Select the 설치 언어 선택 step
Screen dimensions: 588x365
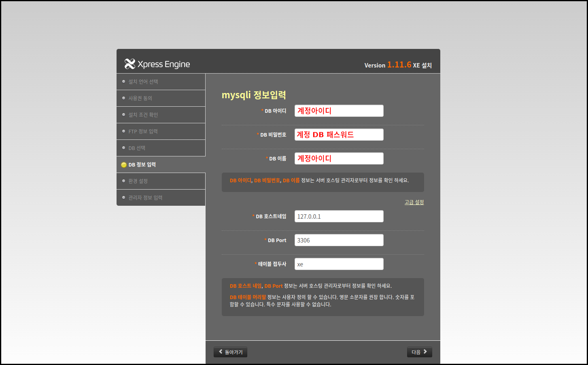161,82
